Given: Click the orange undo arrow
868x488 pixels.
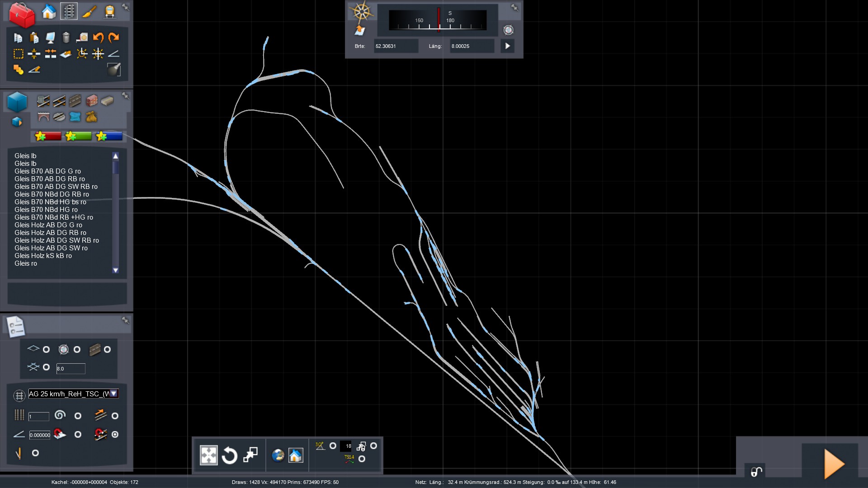Looking at the screenshot, I should (98, 38).
